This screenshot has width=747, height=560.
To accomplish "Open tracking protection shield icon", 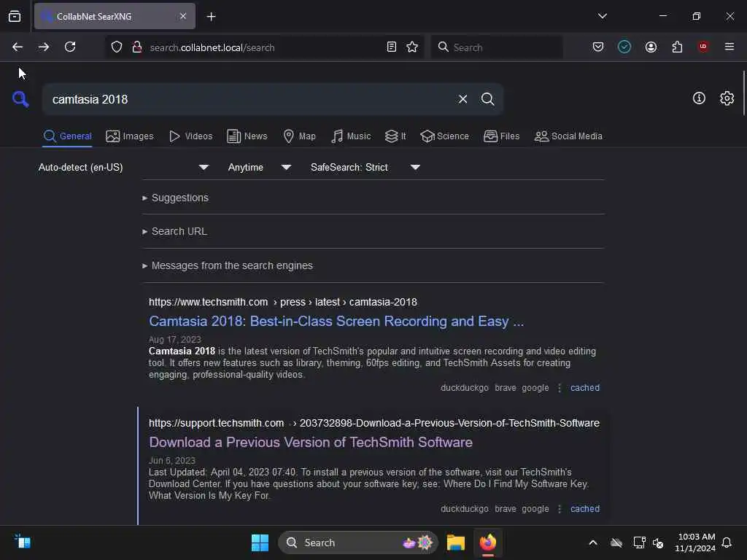I will 117,47.
